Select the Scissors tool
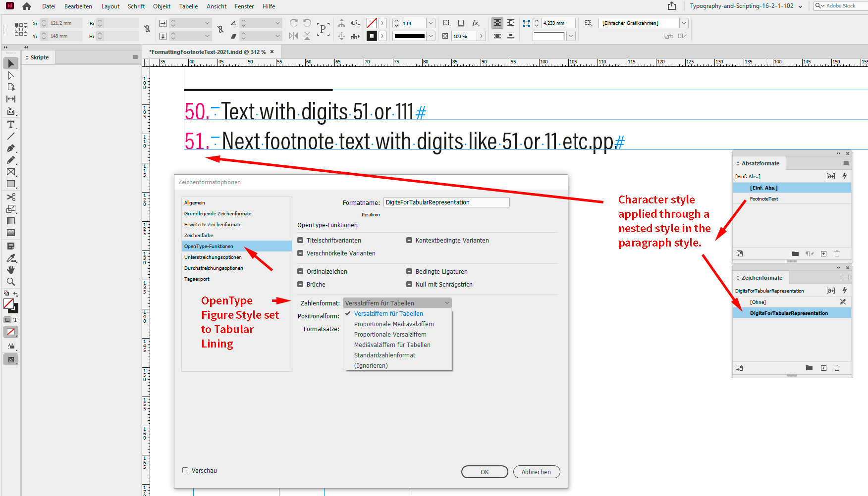This screenshot has height=496, width=868. 11,197
